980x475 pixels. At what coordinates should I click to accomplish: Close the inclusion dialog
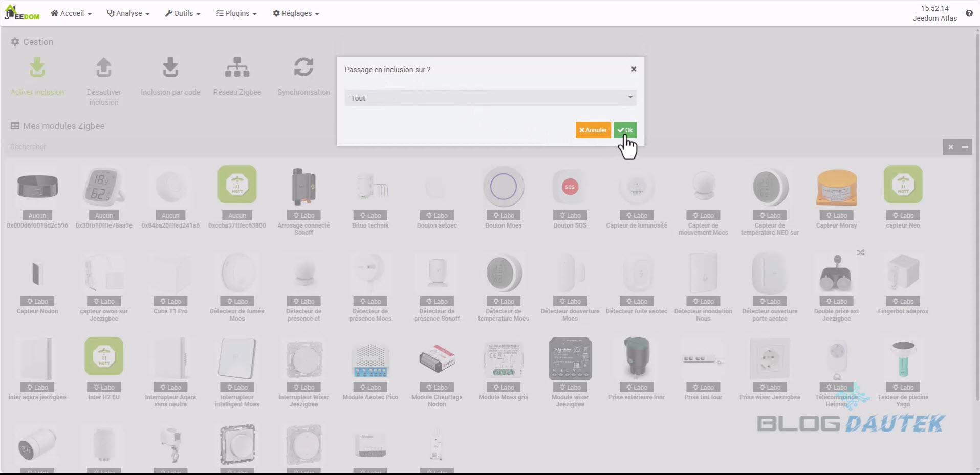[634, 69]
